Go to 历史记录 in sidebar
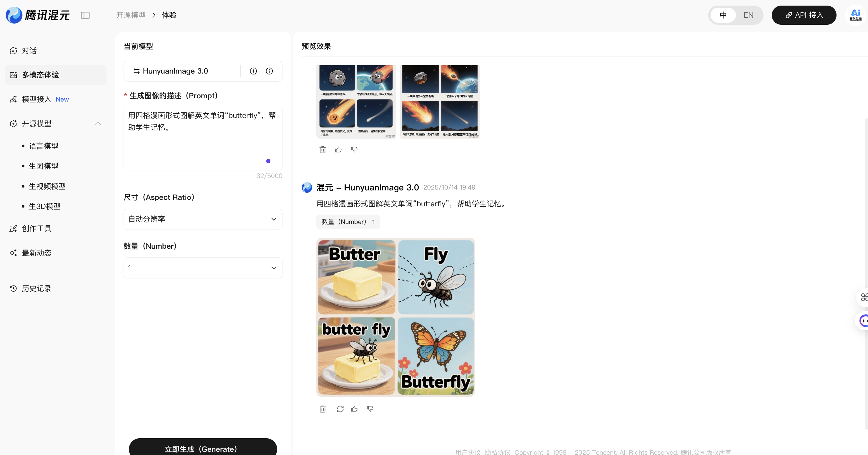This screenshot has width=868, height=455. point(36,288)
